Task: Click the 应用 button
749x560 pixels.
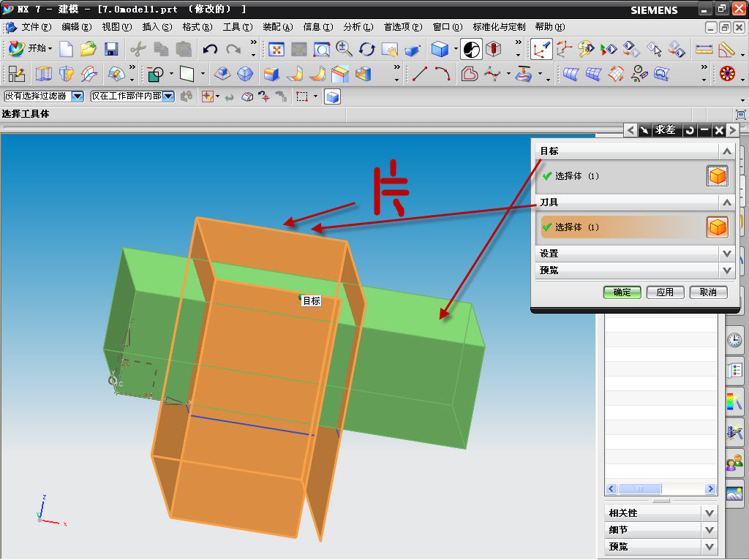Action: pyautogui.click(x=665, y=292)
